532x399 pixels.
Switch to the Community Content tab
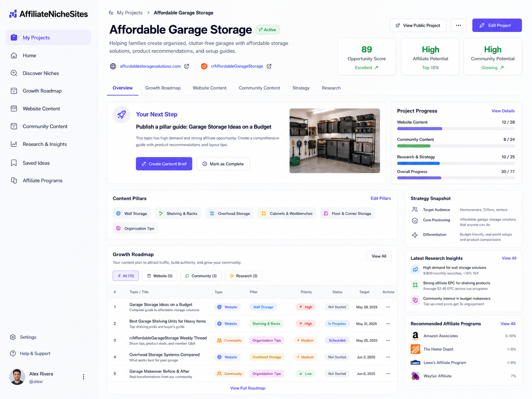[259, 88]
